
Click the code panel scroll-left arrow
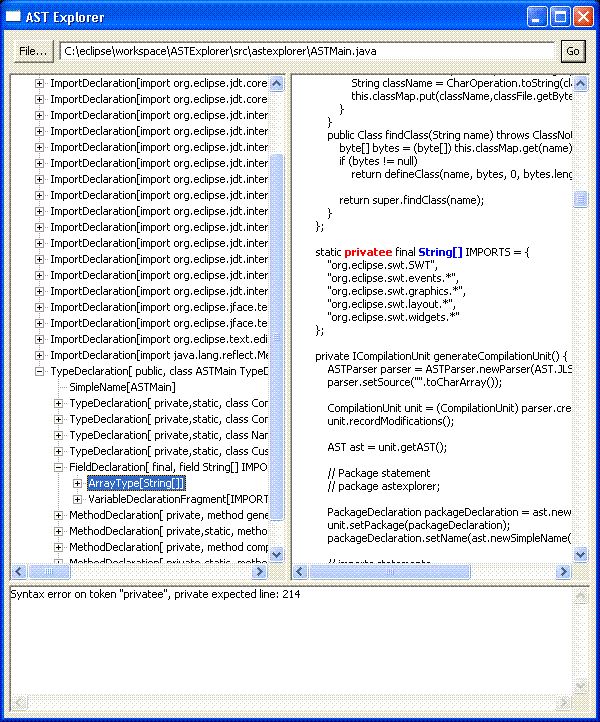pos(300,572)
